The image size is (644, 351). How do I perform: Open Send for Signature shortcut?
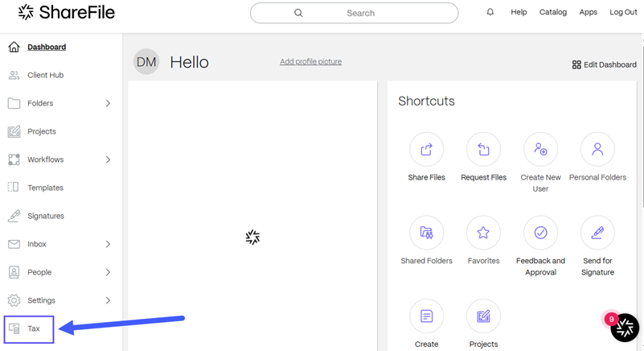coord(597,233)
